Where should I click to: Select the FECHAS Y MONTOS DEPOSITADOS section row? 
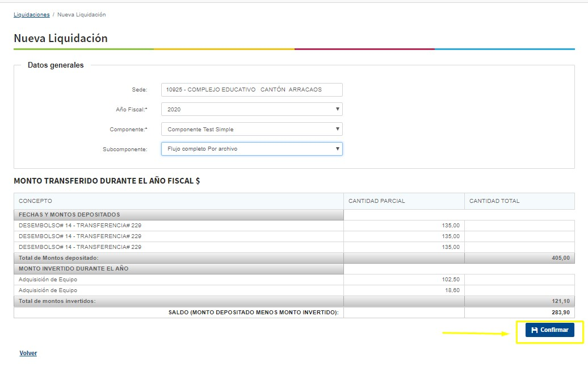tap(69, 215)
